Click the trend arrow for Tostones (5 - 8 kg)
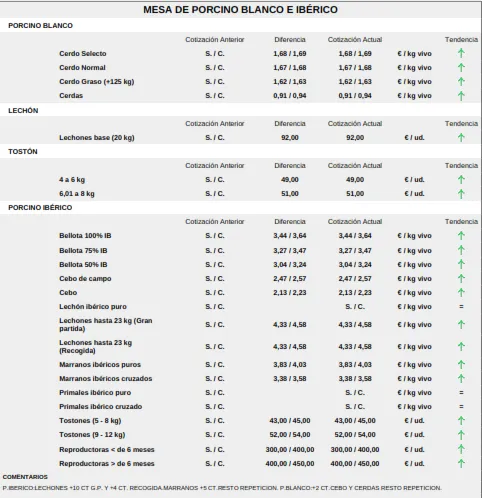 461,421
